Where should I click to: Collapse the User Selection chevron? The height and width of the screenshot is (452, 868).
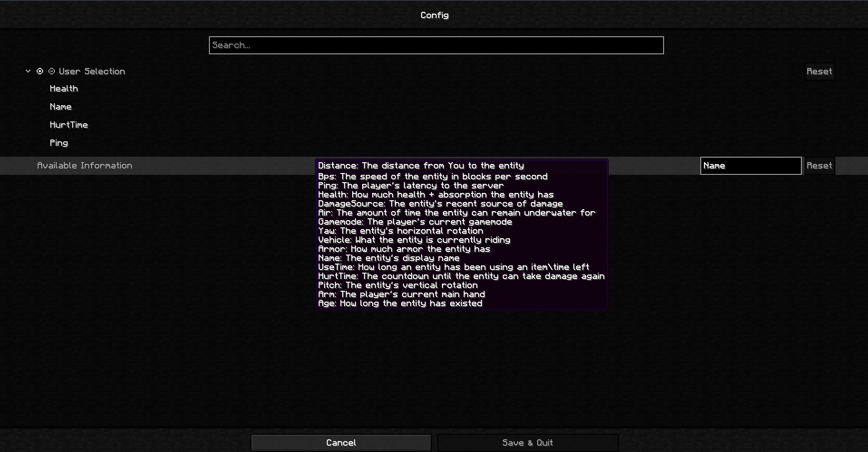[x=28, y=71]
